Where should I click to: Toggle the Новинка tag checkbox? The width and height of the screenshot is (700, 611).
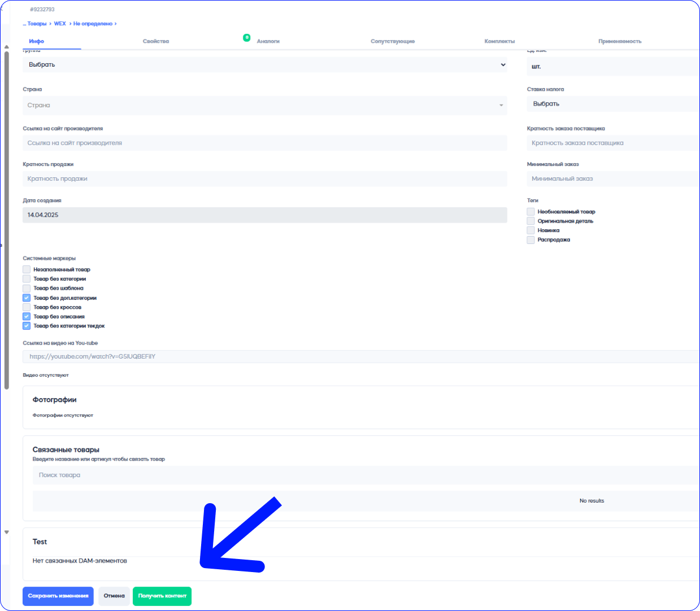pyautogui.click(x=531, y=230)
